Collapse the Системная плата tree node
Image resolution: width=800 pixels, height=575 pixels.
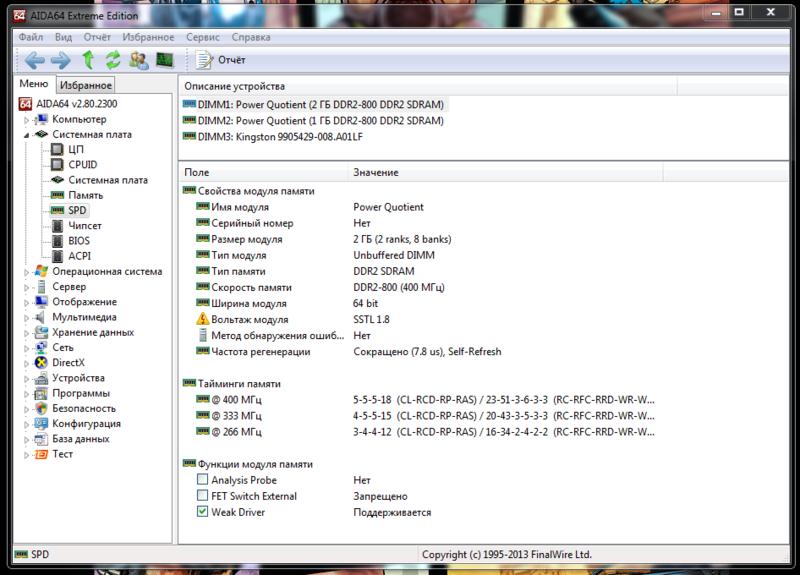27,135
